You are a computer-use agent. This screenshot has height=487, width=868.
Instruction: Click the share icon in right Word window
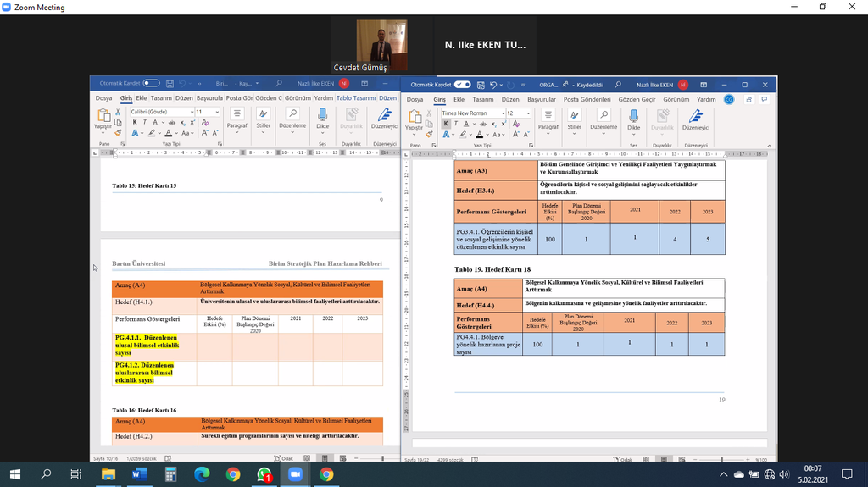tap(749, 100)
